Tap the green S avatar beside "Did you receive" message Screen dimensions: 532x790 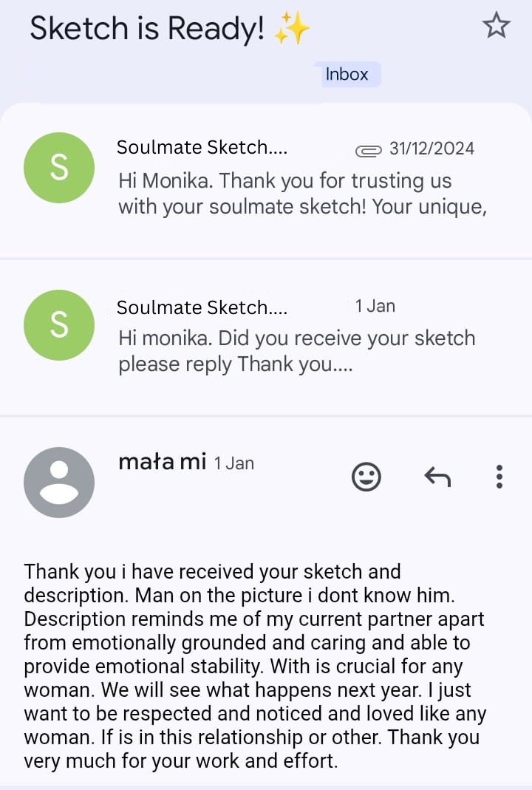click(59, 325)
